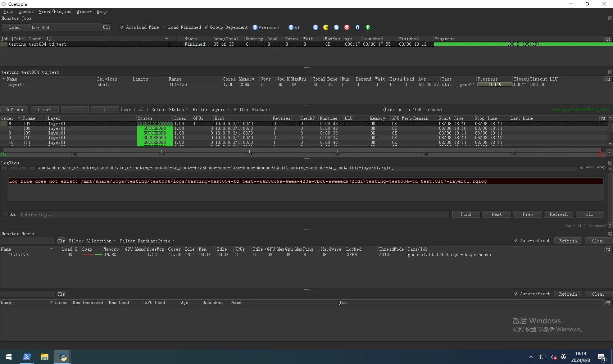Click the Search log input field
The image size is (613, 364).
234,214
